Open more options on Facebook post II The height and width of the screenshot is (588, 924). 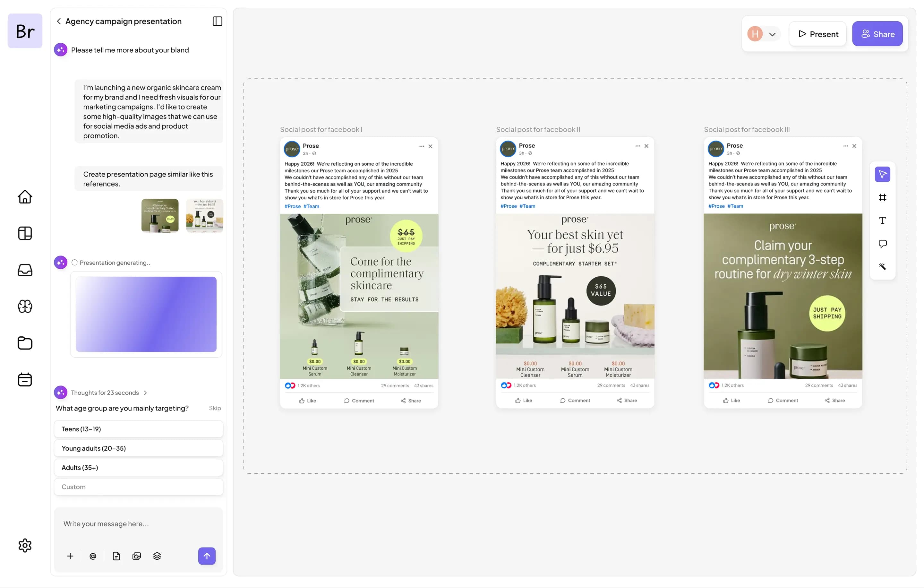click(638, 146)
